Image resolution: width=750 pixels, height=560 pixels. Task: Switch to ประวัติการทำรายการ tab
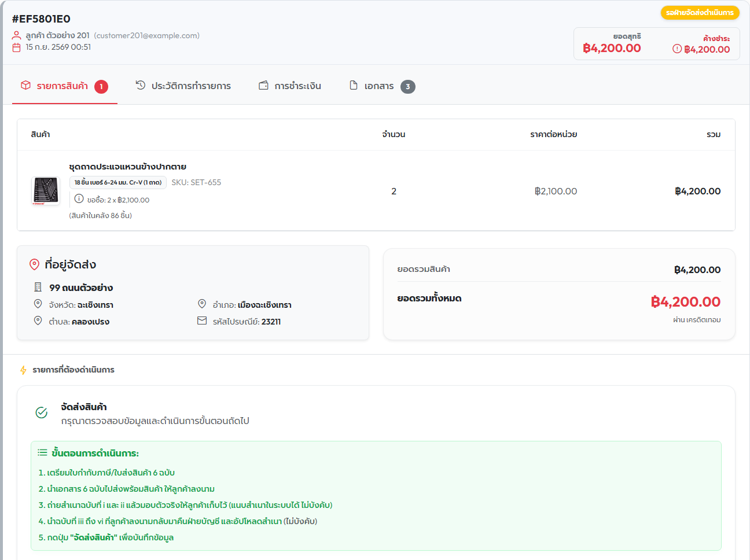[x=183, y=86]
